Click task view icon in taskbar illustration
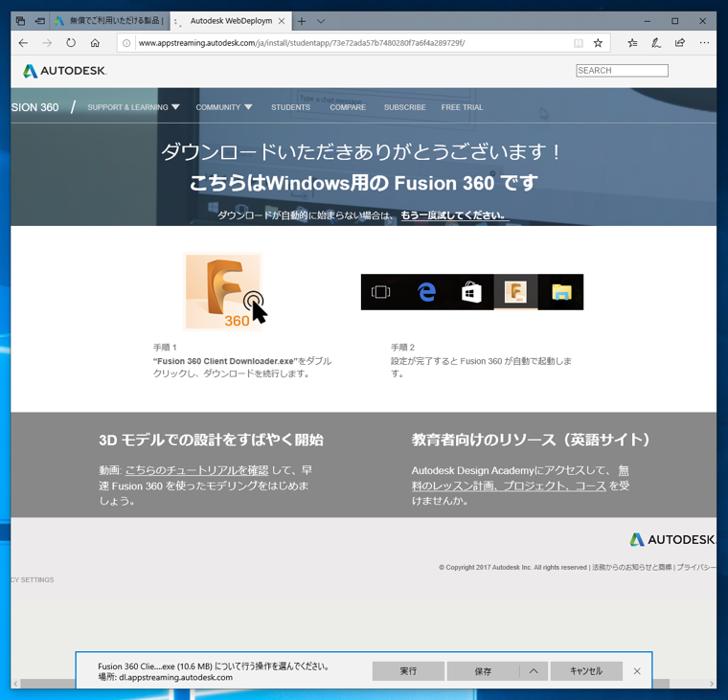 tap(380, 292)
